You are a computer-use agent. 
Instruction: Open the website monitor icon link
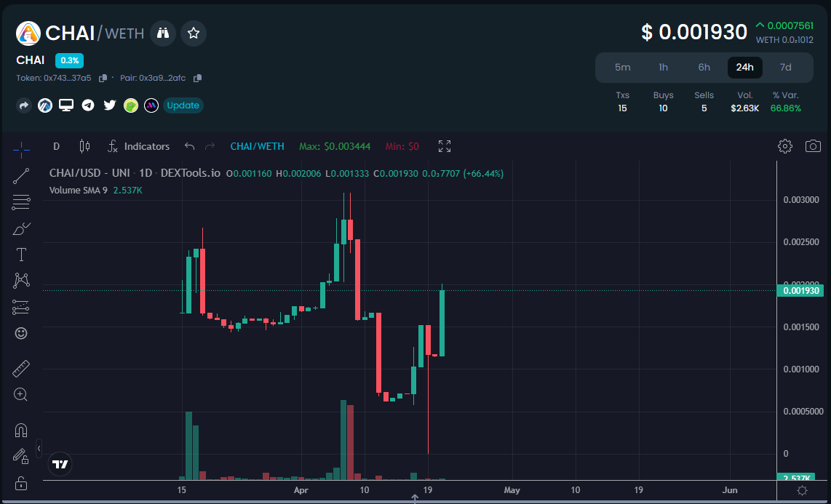(66, 105)
